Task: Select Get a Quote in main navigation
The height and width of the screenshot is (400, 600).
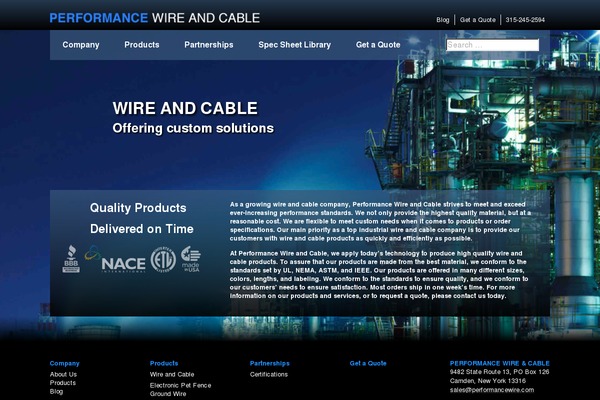Action: click(378, 45)
